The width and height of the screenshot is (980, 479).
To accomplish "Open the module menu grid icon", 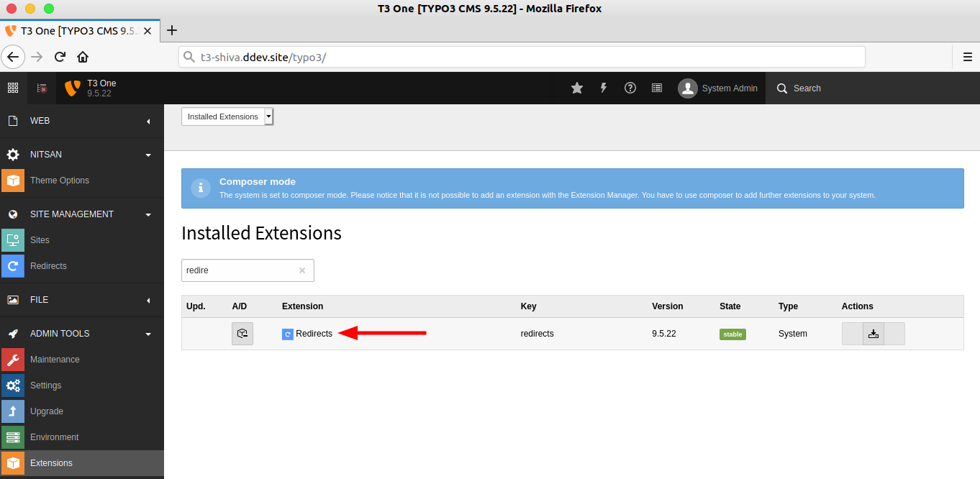I will click(12, 88).
